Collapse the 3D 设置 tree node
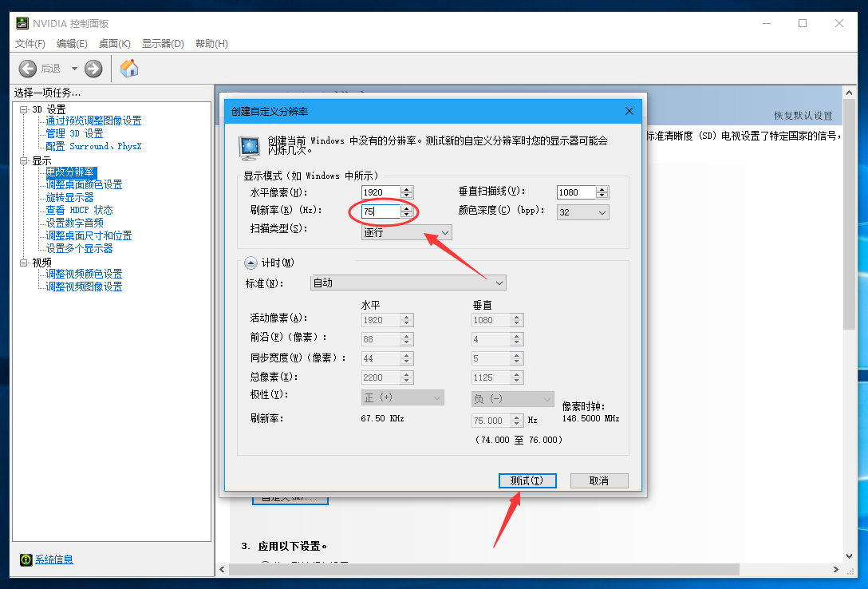 tap(24, 109)
